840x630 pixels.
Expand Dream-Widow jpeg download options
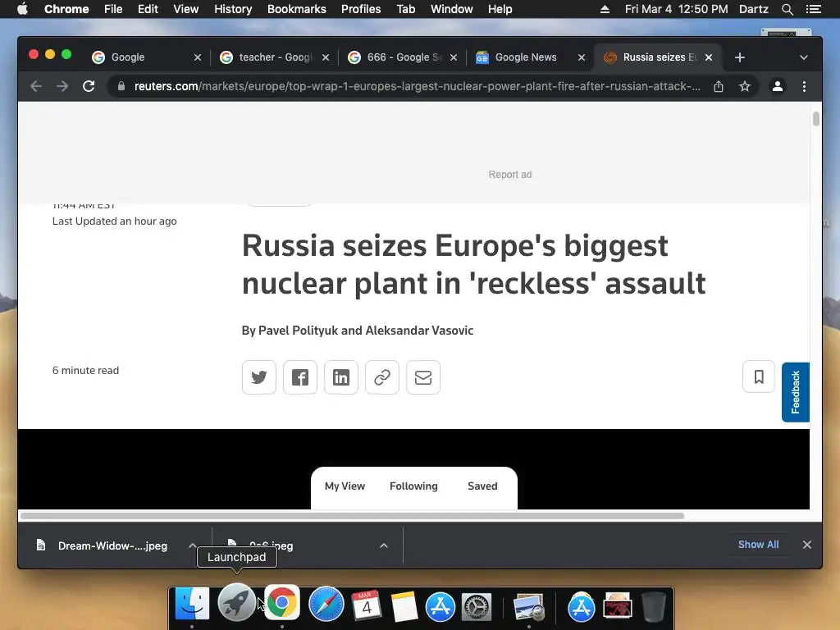192,546
